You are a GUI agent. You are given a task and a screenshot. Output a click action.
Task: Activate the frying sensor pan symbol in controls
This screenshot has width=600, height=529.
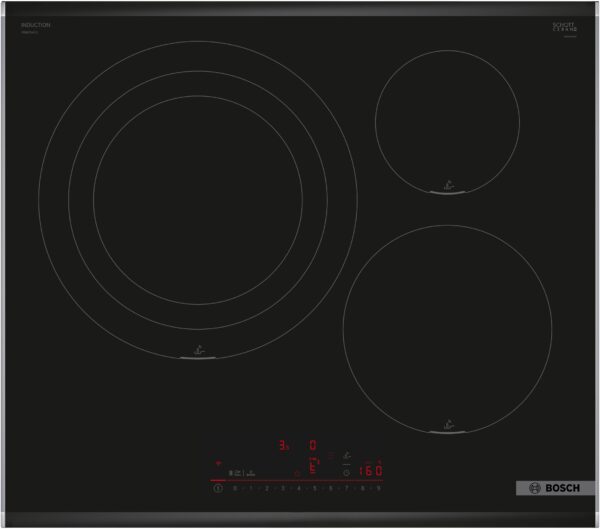click(347, 456)
